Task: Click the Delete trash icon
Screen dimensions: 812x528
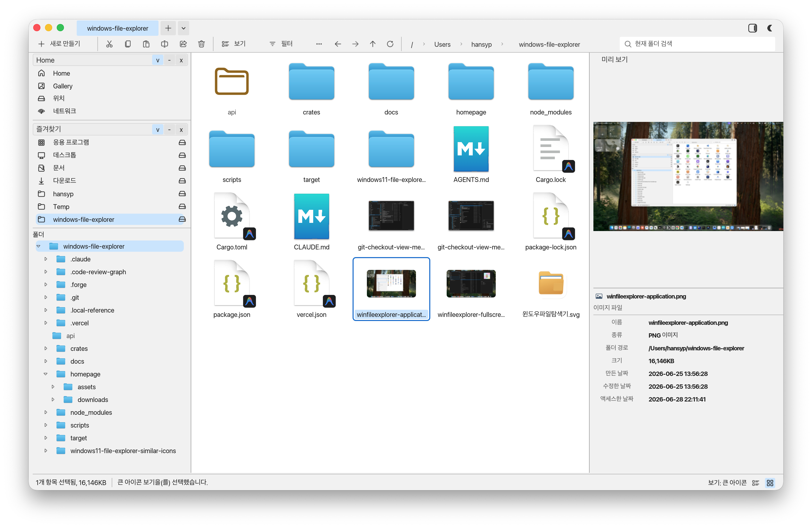Action: click(x=202, y=44)
